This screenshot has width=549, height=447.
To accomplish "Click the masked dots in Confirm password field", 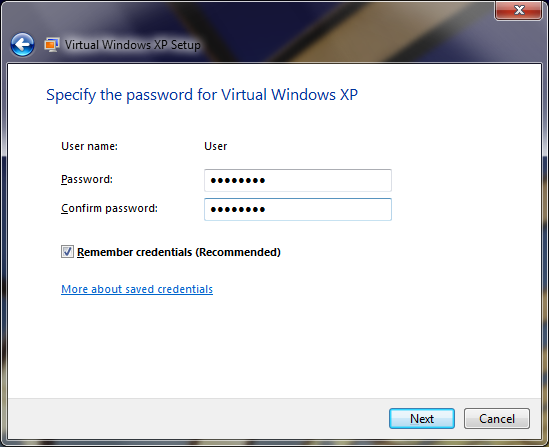I will point(238,210).
